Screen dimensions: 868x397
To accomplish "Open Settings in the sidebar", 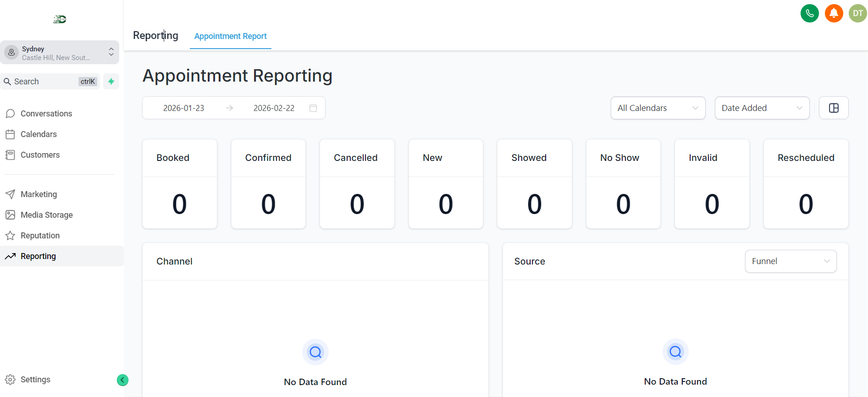I will (35, 380).
